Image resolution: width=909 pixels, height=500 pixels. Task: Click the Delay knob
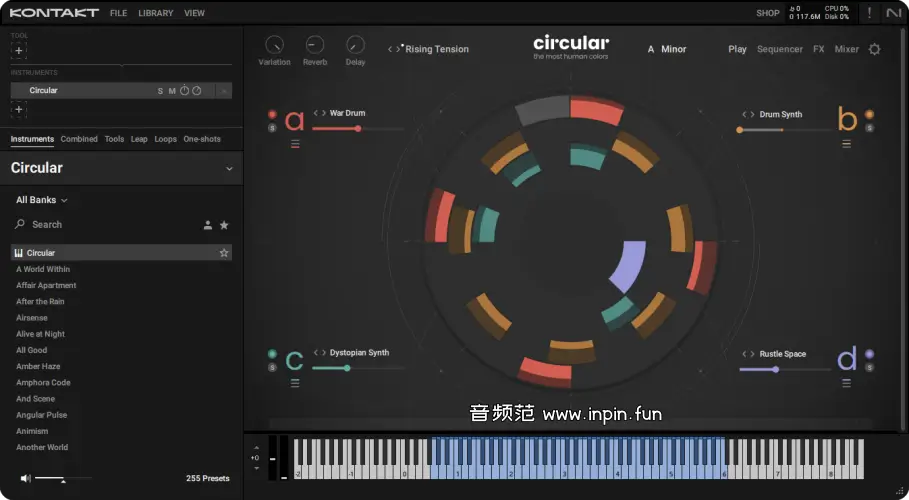[x=355, y=45]
